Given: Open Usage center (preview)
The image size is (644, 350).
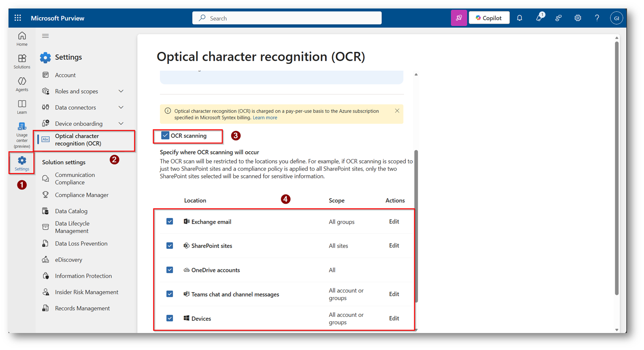Looking at the screenshot, I should pos(22,135).
